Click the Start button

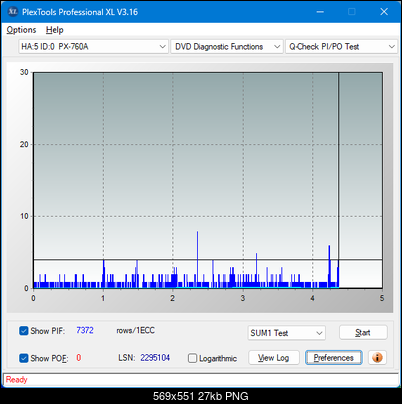(363, 332)
